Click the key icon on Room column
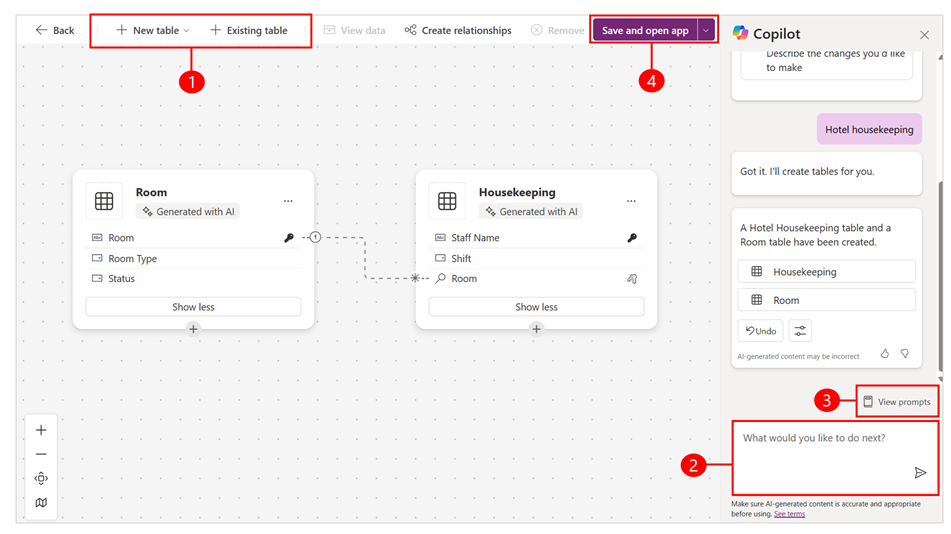The image size is (951, 534). (289, 238)
